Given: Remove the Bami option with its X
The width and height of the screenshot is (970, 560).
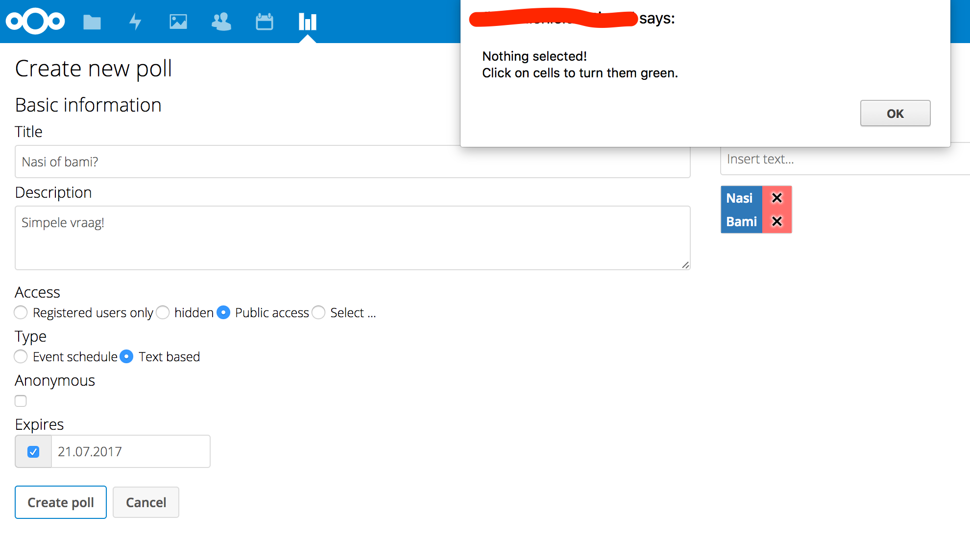Looking at the screenshot, I should [x=777, y=221].
